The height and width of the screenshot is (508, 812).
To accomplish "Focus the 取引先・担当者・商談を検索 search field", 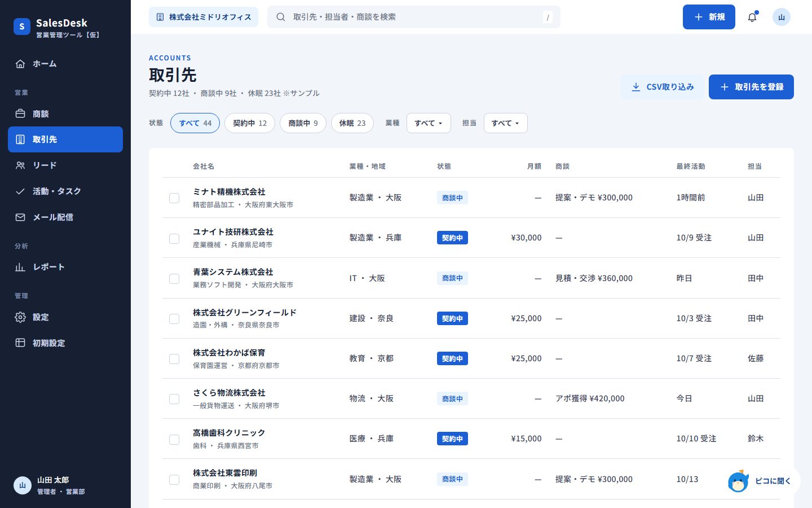I will click(x=414, y=17).
